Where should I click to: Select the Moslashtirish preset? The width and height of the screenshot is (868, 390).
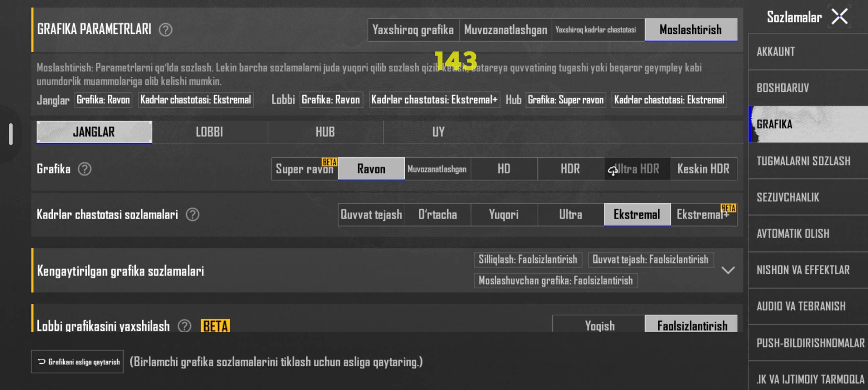click(x=691, y=30)
